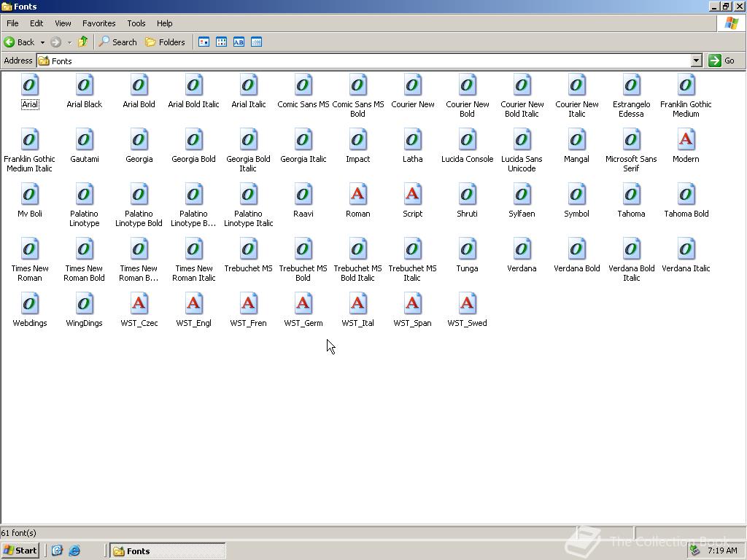Click the Courier New font icon
This screenshot has width=747, height=560.
click(413, 85)
